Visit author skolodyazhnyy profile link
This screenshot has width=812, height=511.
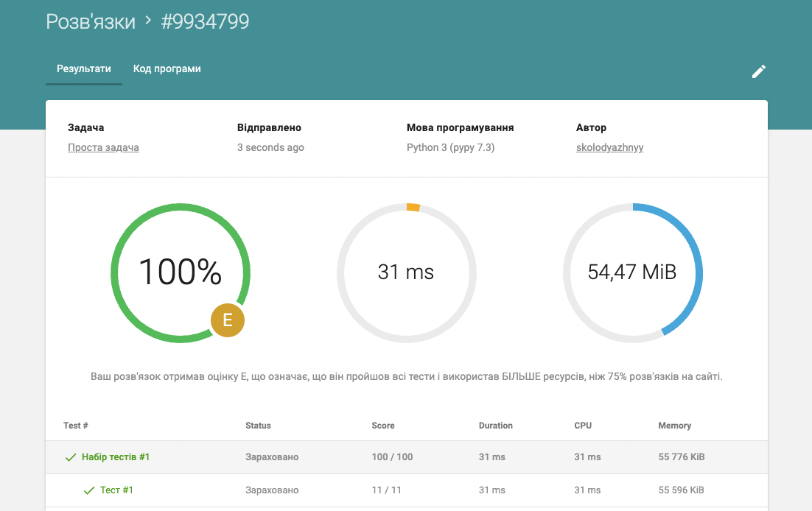(609, 147)
